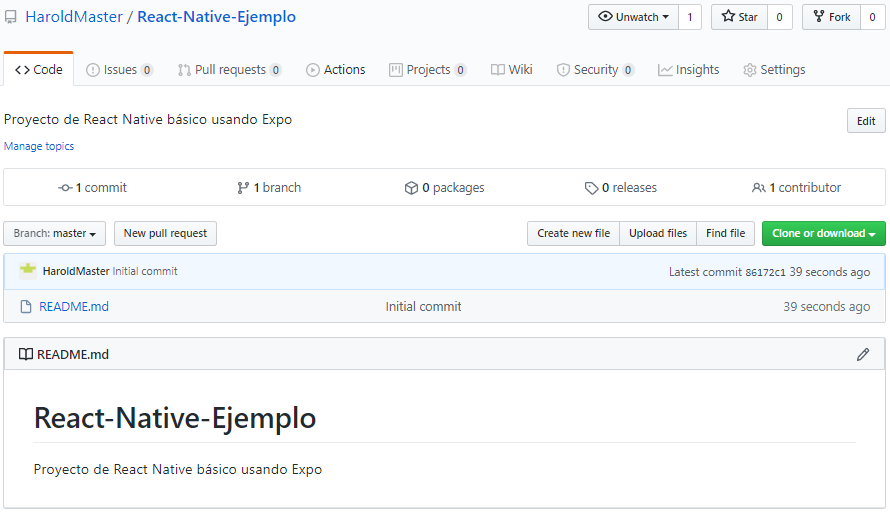The width and height of the screenshot is (890, 512).
Task: Open the React-Native-Ejemplo repository title link
Action: tap(216, 17)
